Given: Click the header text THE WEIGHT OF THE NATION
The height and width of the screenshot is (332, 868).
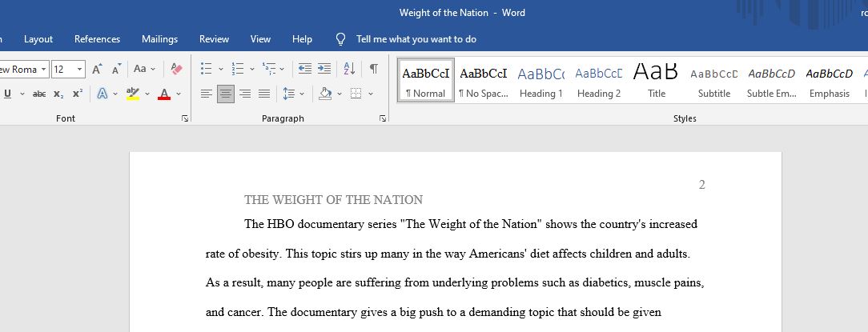Looking at the screenshot, I should [333, 200].
